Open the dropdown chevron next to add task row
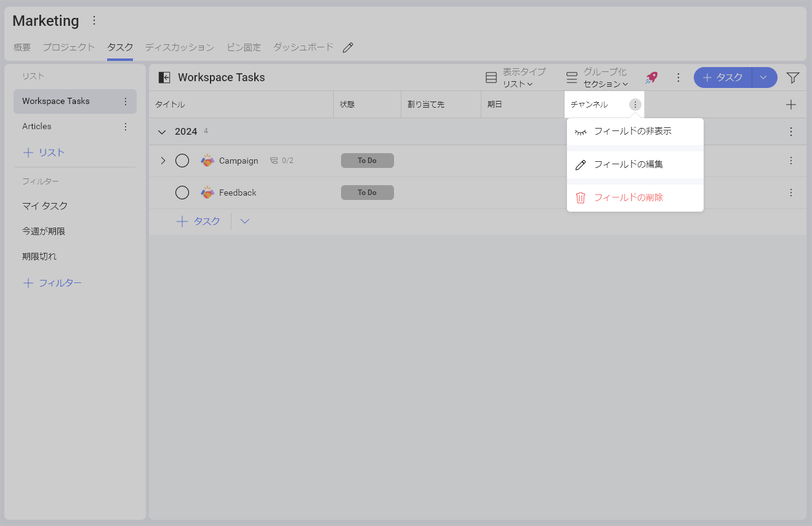The width and height of the screenshot is (812, 526). click(245, 221)
